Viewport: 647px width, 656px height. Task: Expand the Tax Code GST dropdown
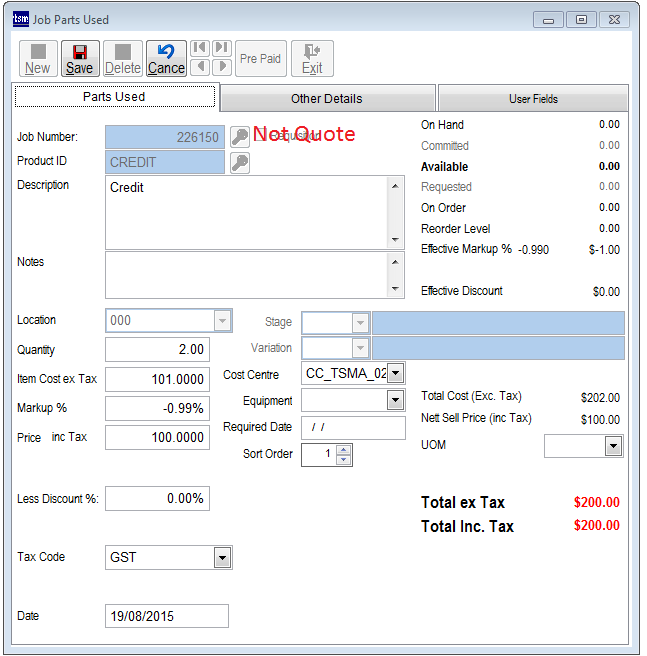coord(222,558)
